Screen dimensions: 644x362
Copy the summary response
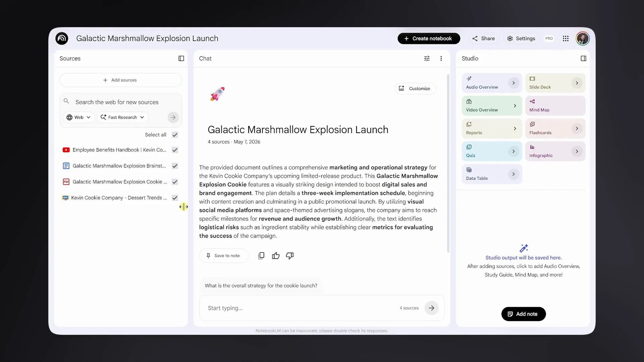[x=261, y=256]
